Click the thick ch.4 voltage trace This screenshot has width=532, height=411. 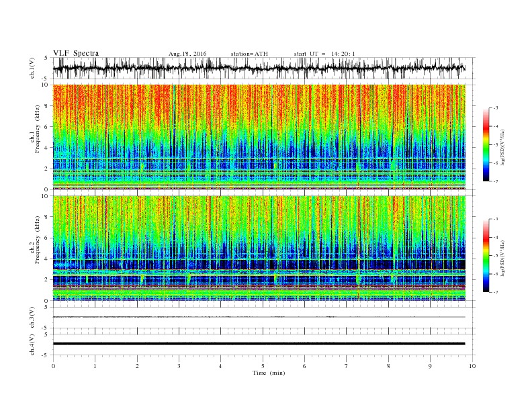pyautogui.click(x=259, y=344)
